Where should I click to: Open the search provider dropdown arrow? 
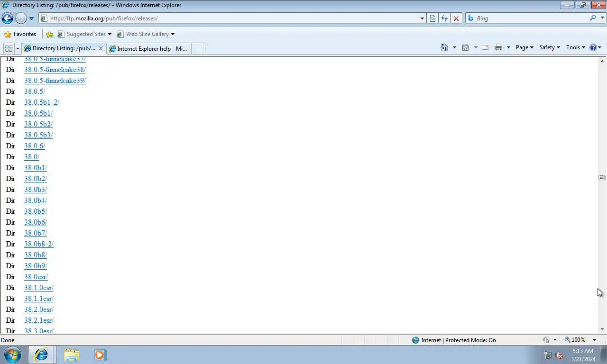point(602,18)
